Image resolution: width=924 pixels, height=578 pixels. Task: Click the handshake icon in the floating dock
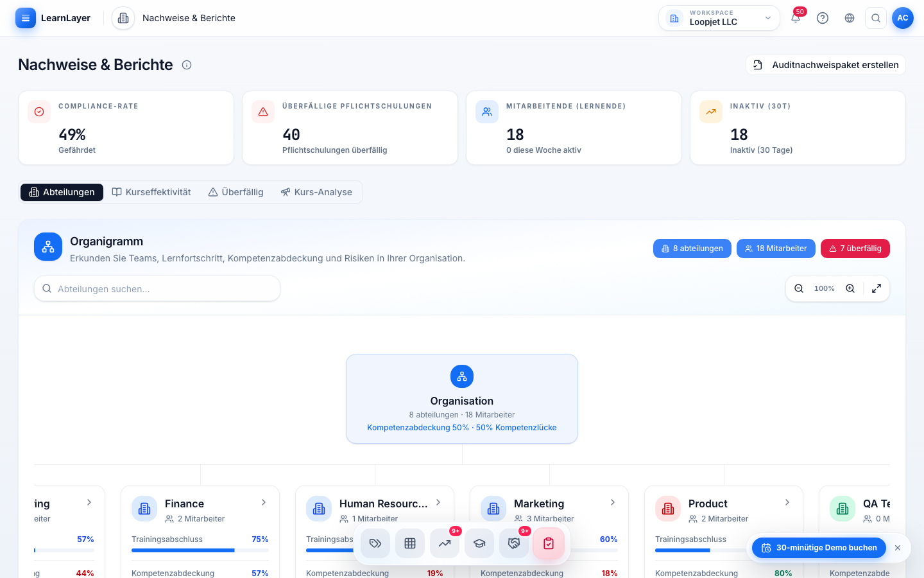point(514,543)
